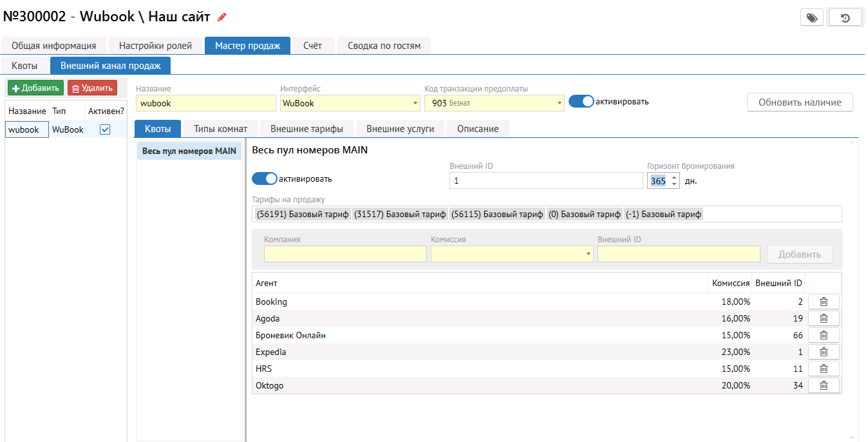868x442 pixels.
Task: Increase booking horizon days with up arrow
Action: (x=674, y=177)
